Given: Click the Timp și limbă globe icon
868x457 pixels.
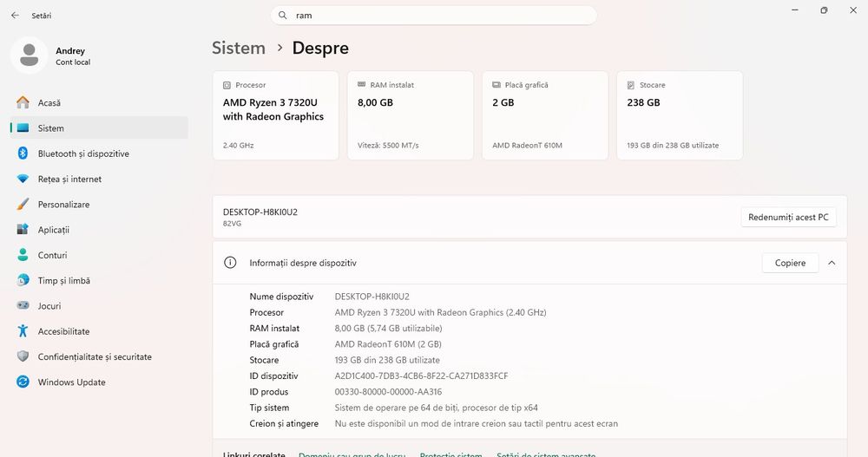Looking at the screenshot, I should [x=23, y=280].
